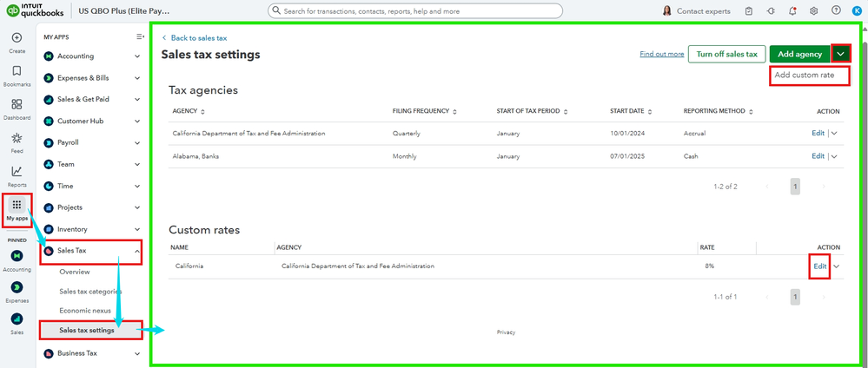The width and height of the screenshot is (868, 368).
Task: Open the K user profile avatar
Action: point(857,11)
